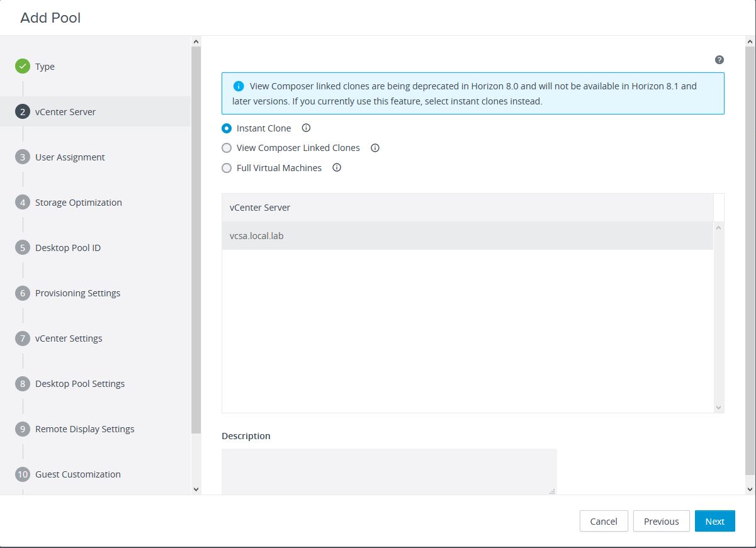The width and height of the screenshot is (756, 548).
Task: Click the green checkmark Type step icon
Action: (x=23, y=66)
